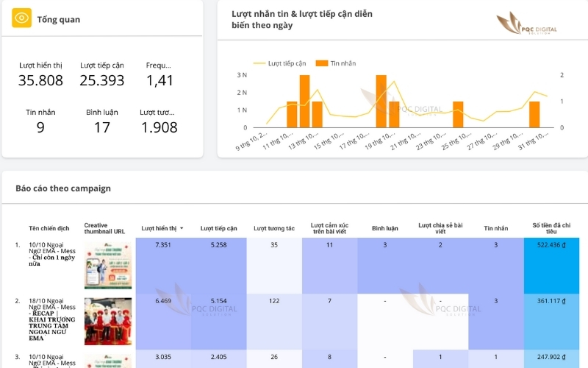Click the orange bar near 25 thg 10

coord(458,115)
